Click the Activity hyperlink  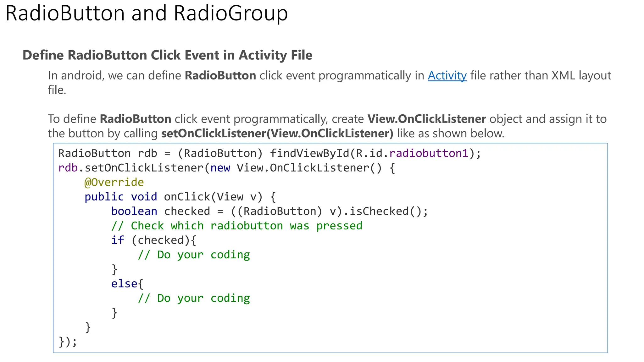click(447, 76)
